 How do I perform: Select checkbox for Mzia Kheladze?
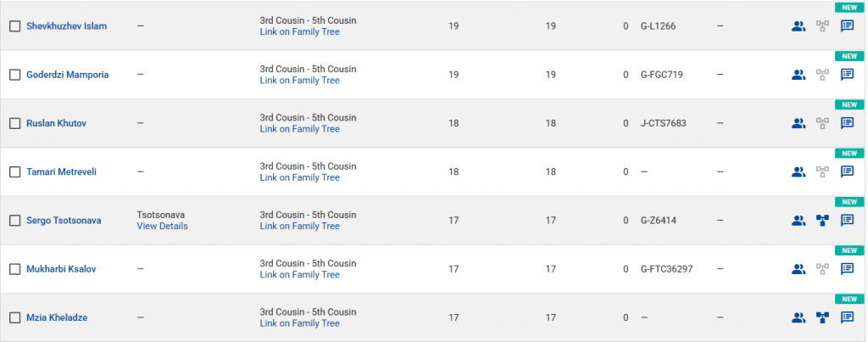(14, 318)
